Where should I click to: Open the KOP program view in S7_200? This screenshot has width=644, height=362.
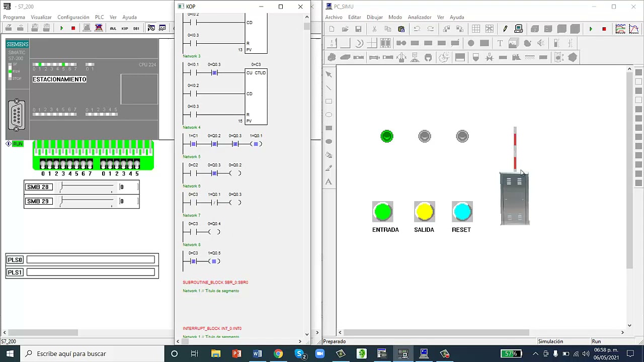(x=124, y=28)
